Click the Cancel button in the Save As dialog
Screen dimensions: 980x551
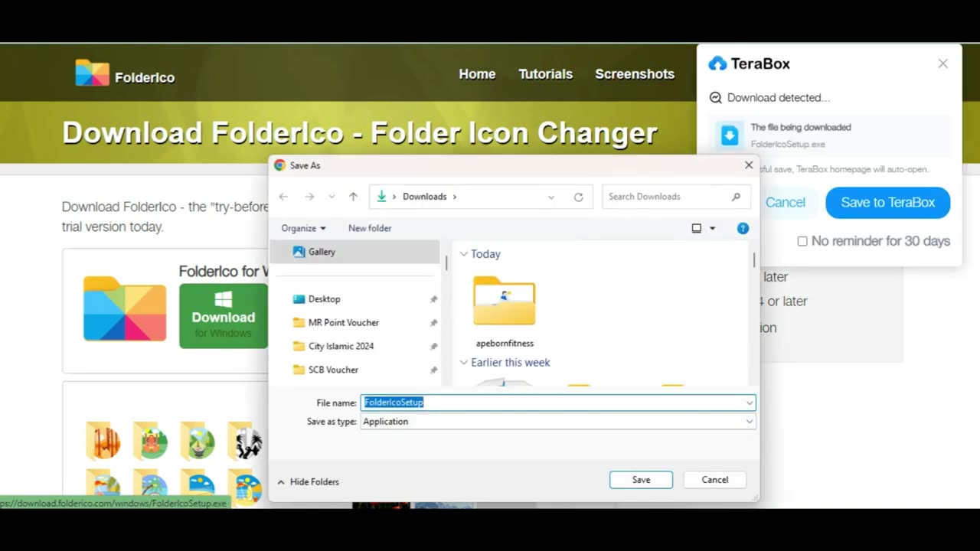pyautogui.click(x=715, y=480)
